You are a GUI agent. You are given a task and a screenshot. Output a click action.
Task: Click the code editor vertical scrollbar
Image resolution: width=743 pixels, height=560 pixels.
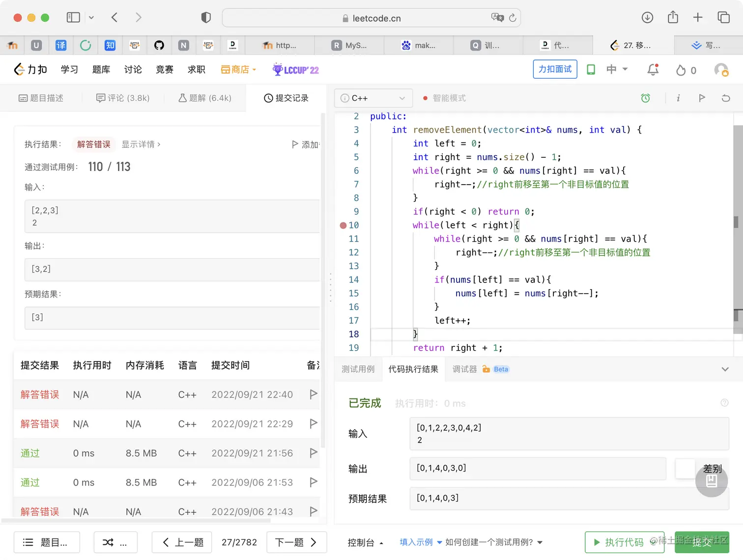coord(738,230)
